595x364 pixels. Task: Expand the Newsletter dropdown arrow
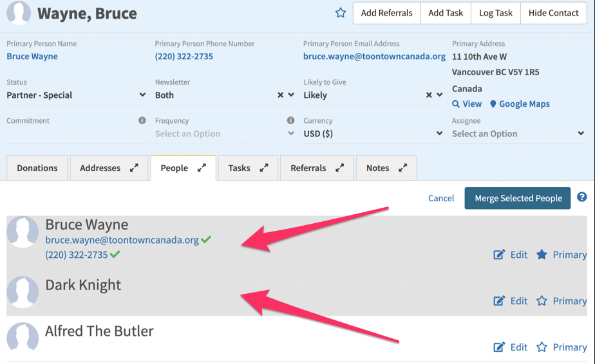click(291, 95)
